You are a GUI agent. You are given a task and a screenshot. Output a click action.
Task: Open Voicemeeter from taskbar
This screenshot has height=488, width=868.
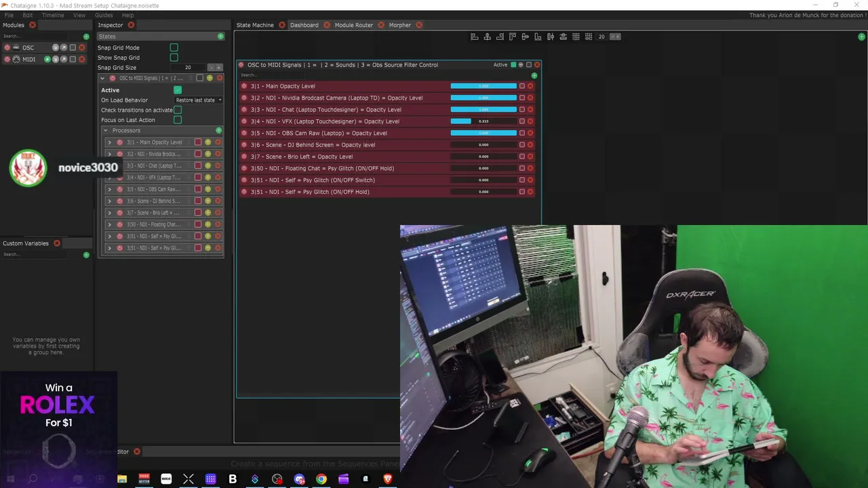pos(144,479)
